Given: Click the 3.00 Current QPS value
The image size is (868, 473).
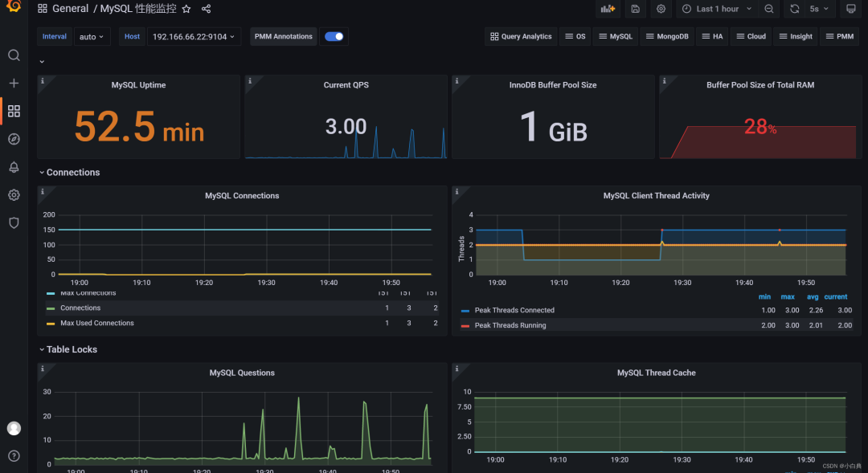Looking at the screenshot, I should (x=346, y=127).
